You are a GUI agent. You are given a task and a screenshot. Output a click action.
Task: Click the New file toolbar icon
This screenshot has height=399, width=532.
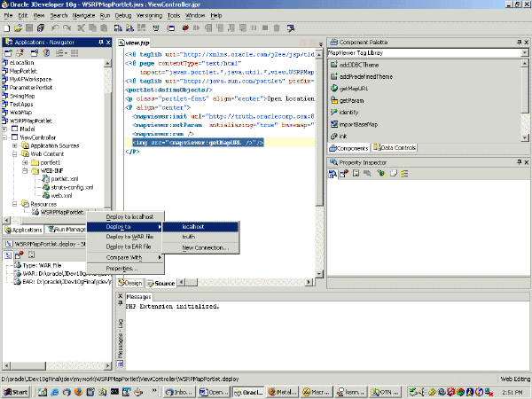coord(7,28)
